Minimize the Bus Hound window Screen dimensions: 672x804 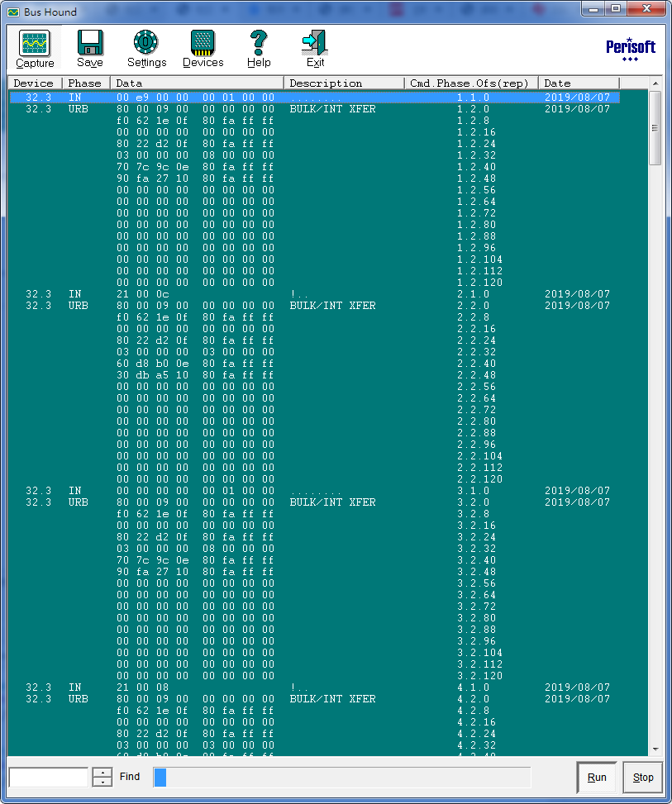(593, 9)
